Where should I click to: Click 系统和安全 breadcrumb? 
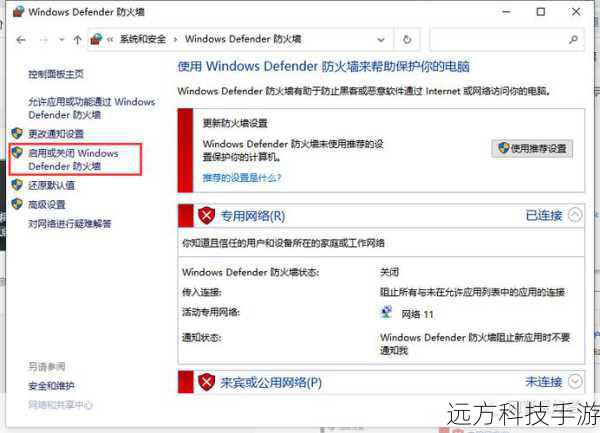tap(143, 39)
